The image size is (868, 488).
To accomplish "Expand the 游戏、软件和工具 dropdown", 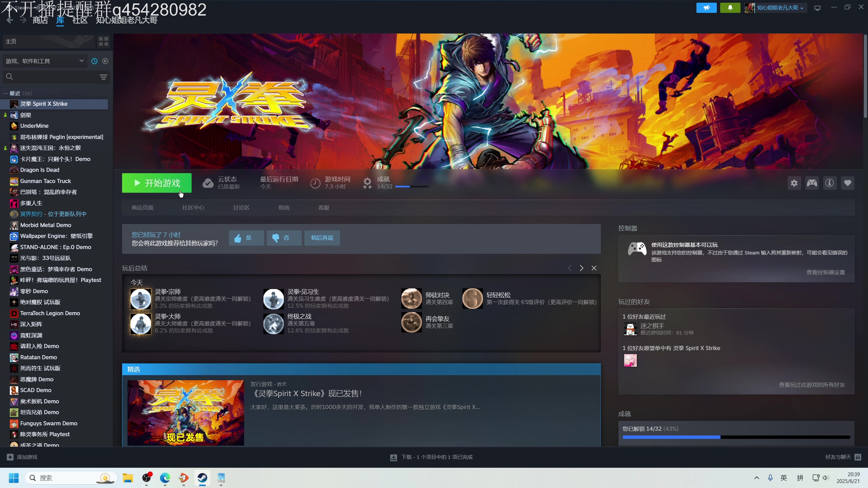I will point(44,61).
